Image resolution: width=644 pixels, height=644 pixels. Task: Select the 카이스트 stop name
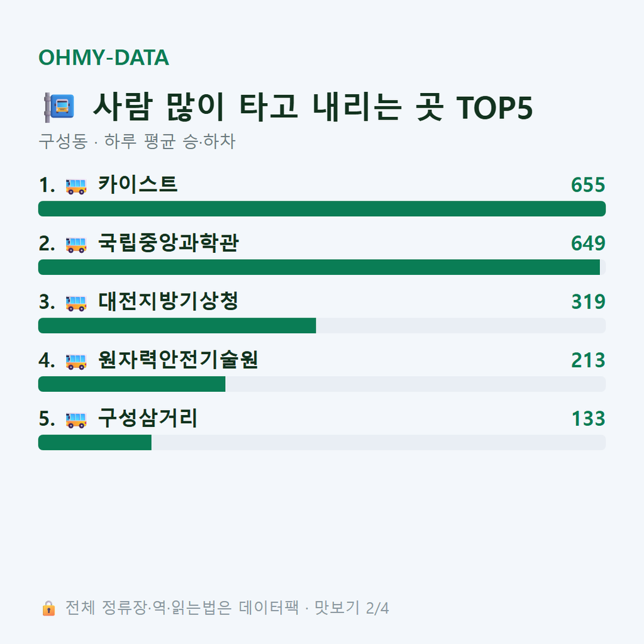[x=138, y=184]
